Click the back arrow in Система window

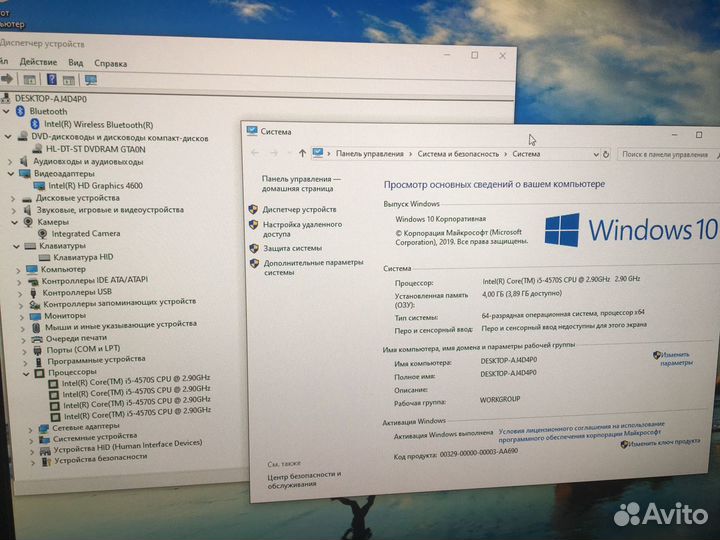tap(255, 152)
